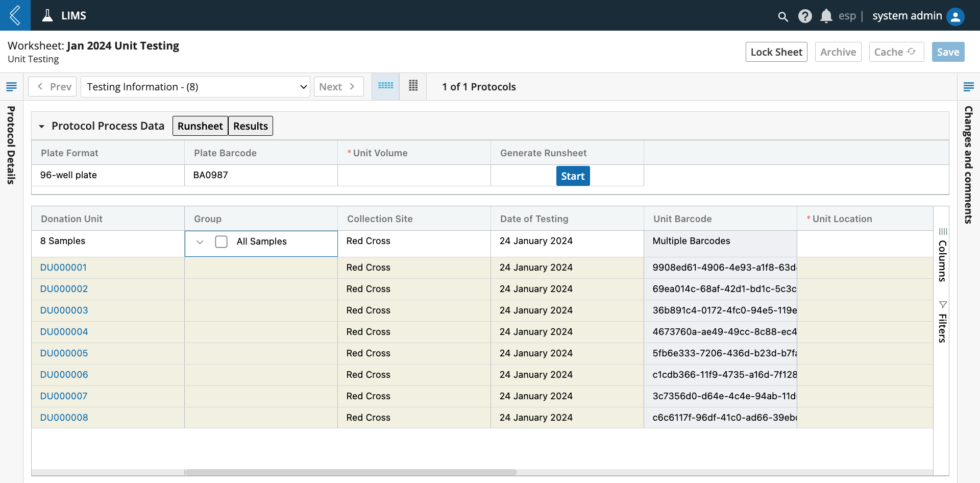Click the Unit Location column header
The image size is (980, 483).
[x=865, y=219]
